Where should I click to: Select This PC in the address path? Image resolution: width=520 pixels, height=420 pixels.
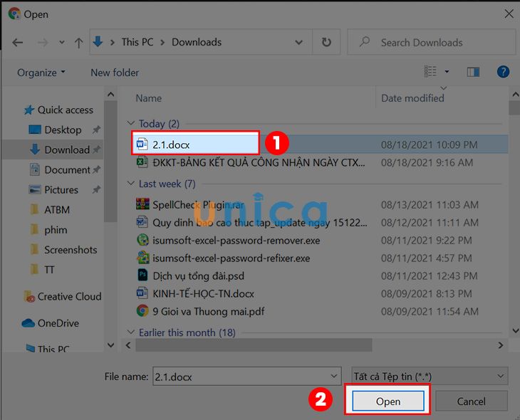(x=137, y=42)
